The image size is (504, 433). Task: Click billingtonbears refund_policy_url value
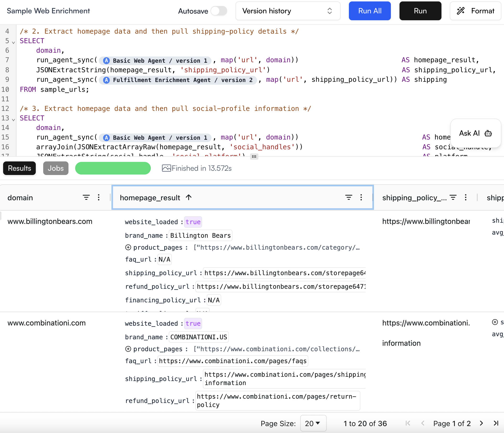281,286
